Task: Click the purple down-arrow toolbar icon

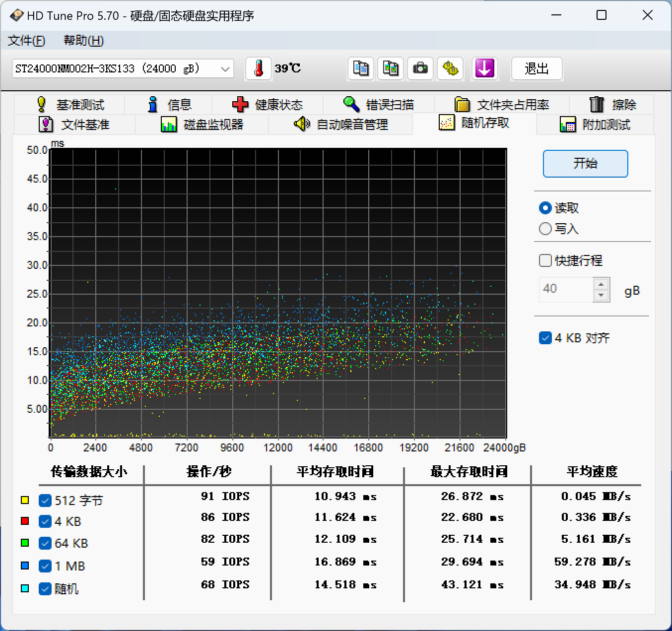Action: tap(484, 68)
